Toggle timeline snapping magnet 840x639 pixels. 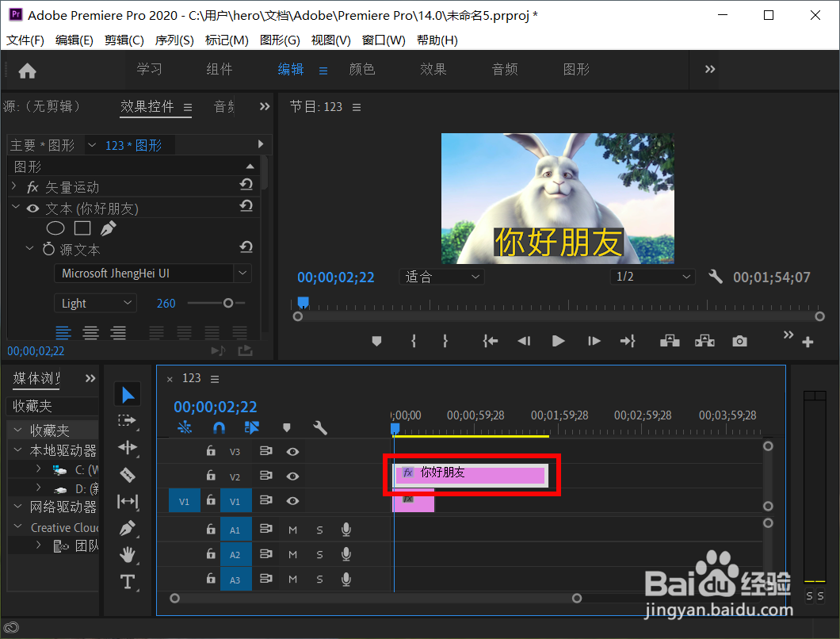click(219, 428)
